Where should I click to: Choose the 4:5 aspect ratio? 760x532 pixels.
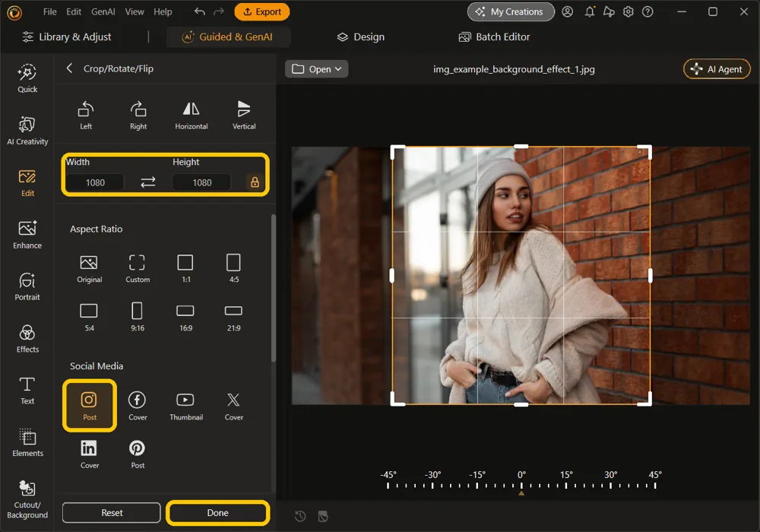click(233, 269)
